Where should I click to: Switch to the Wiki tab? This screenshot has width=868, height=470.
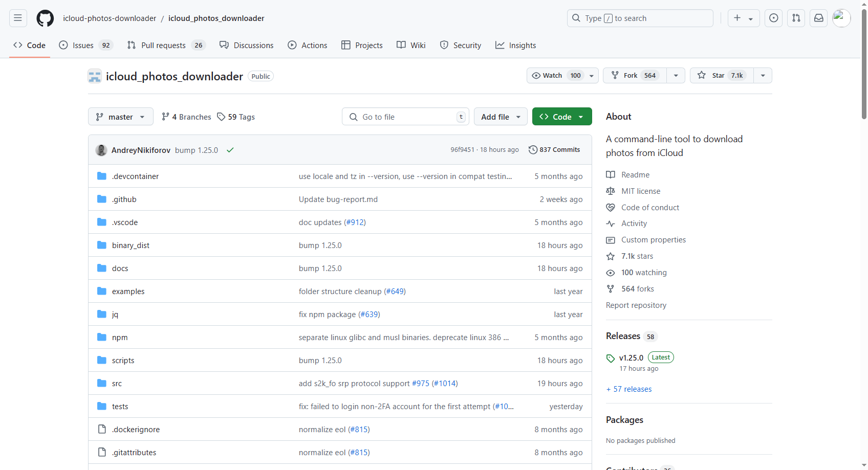tap(411, 46)
